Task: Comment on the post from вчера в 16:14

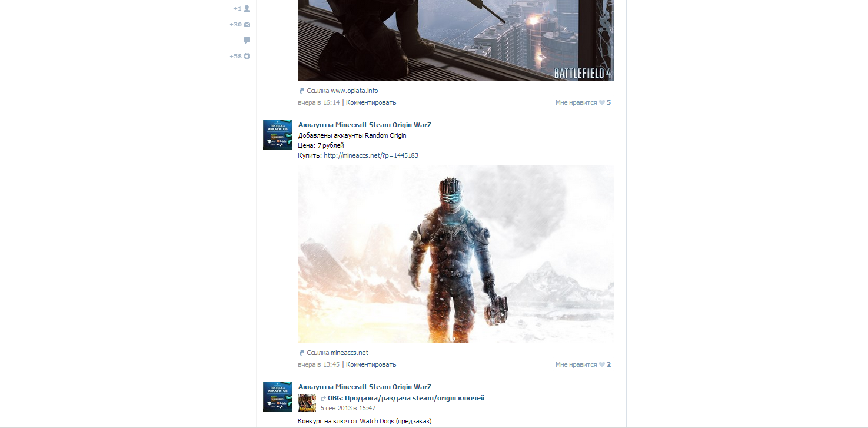Action: 371,102
